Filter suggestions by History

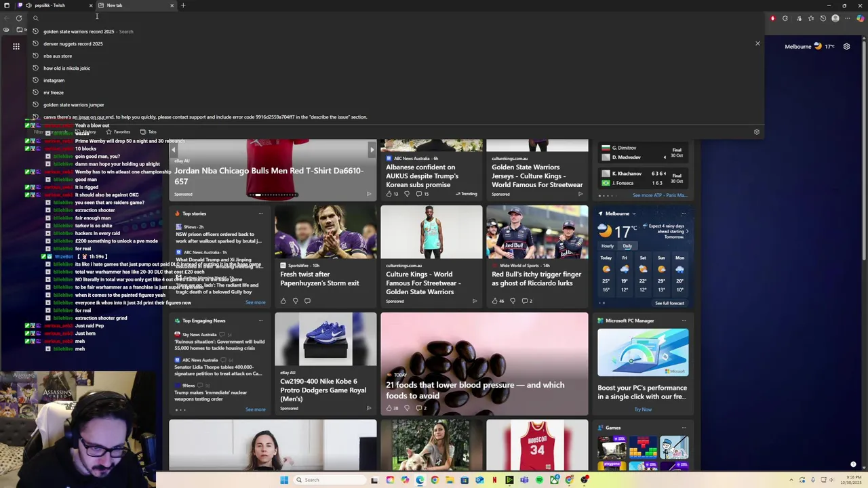coord(86,132)
